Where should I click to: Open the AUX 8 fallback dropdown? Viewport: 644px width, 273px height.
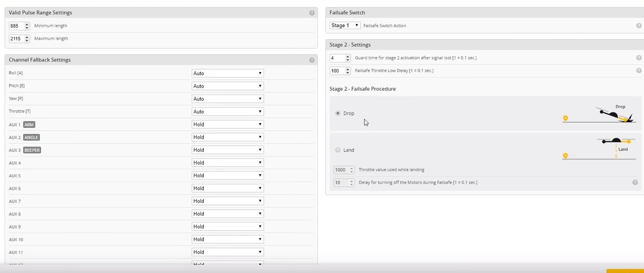227,214
